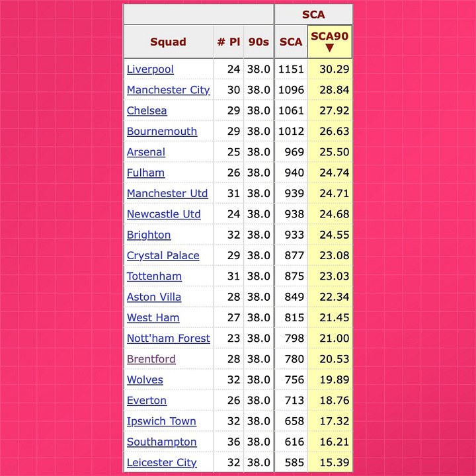
Task: Select Fulham's SCA90 value 24.74
Action: [x=335, y=173]
